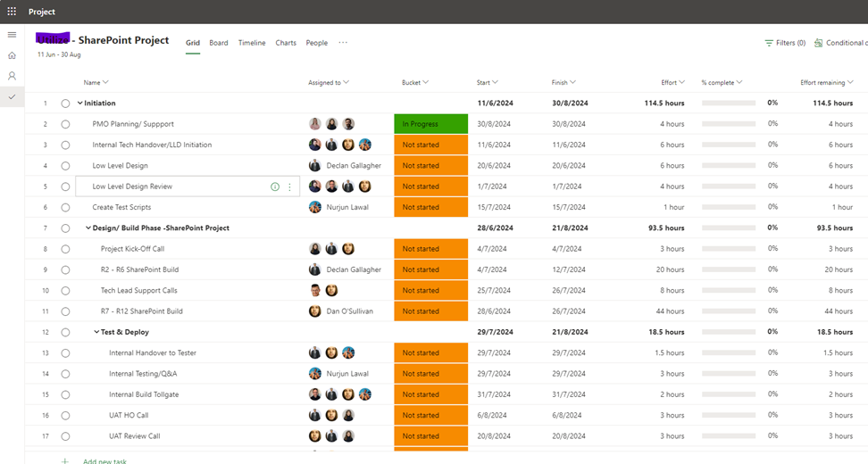Open Filters (0) panel
Image resolution: width=868 pixels, height=464 pixels.
pos(785,43)
